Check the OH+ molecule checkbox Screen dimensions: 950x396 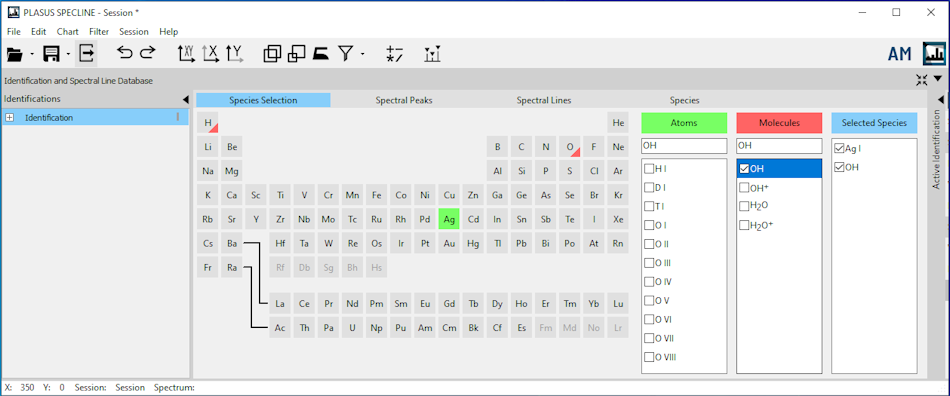pyautogui.click(x=744, y=187)
